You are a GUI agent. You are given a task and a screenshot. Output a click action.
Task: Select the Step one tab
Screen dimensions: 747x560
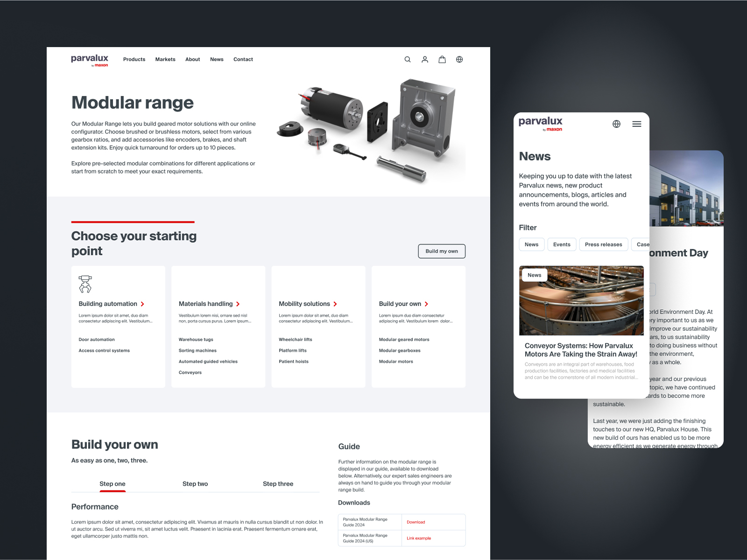(x=113, y=484)
